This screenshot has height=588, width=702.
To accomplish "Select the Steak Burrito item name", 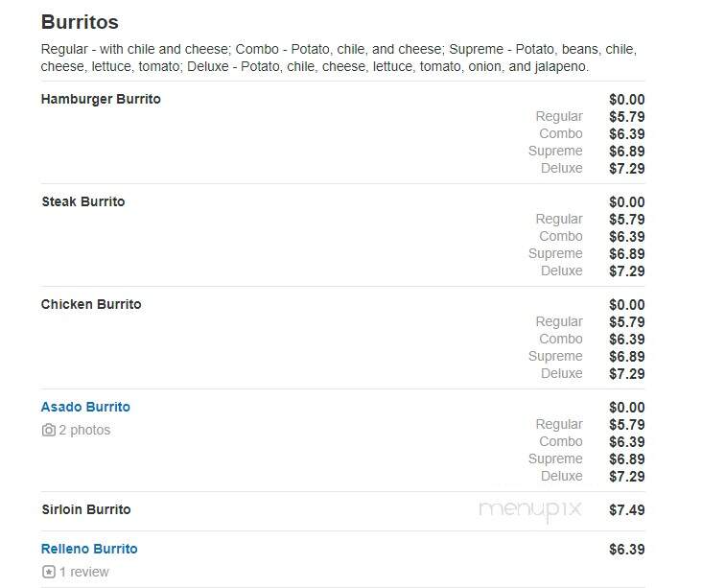I will pyautogui.click(x=83, y=201).
